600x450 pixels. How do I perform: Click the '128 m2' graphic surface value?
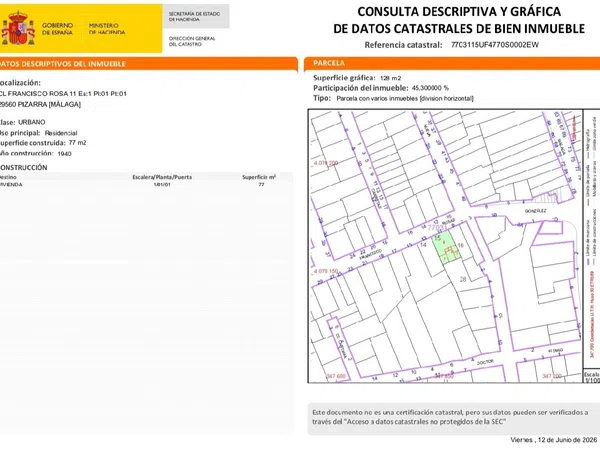tap(390, 78)
